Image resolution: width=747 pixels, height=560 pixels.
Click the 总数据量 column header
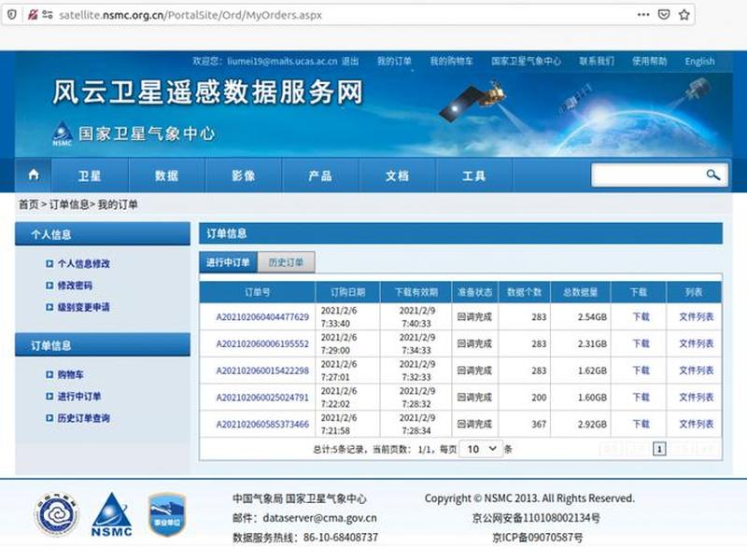pyautogui.click(x=580, y=292)
